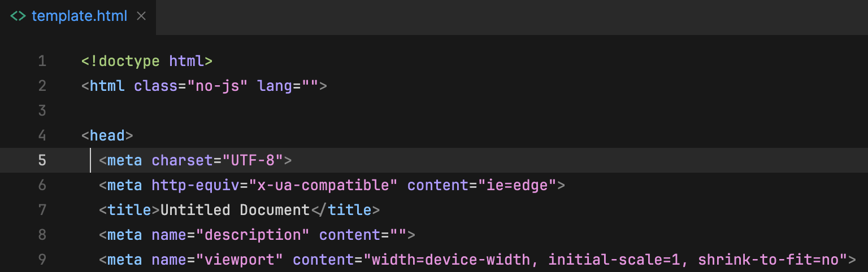
Task: Click the "no-js" class value
Action: [218, 86]
